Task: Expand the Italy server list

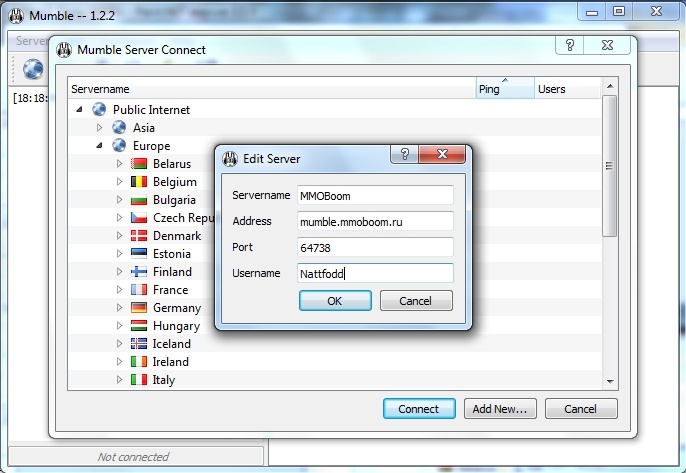Action: 119,379
